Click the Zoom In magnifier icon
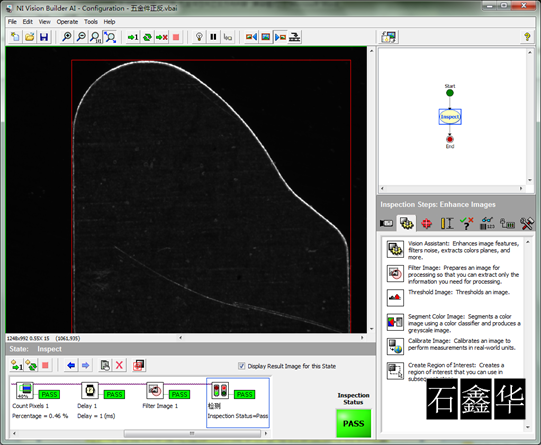Viewport: 541px width, 445px height. pos(67,37)
